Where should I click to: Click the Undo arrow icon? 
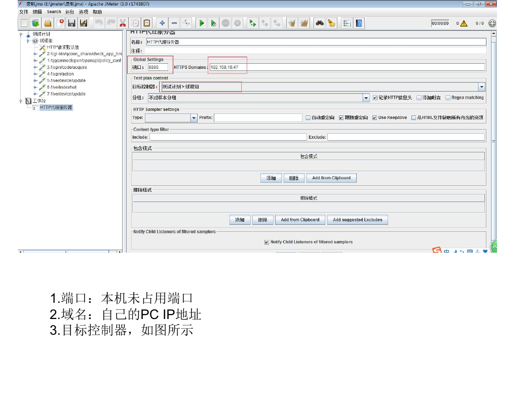tap(99, 23)
